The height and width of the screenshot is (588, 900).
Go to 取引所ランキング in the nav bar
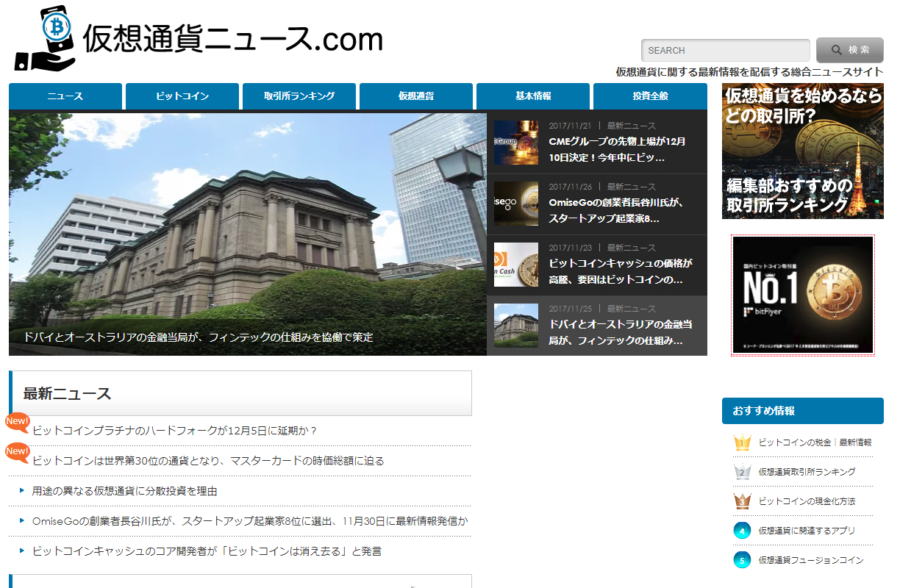(299, 96)
